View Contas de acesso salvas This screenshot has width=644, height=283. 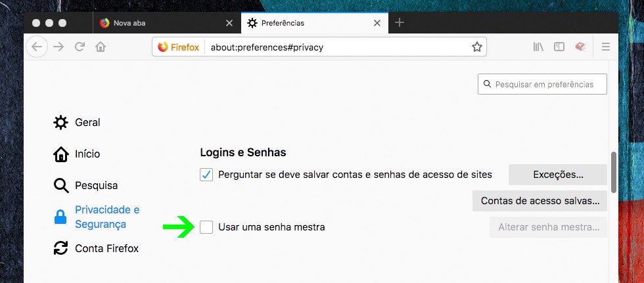tap(540, 201)
